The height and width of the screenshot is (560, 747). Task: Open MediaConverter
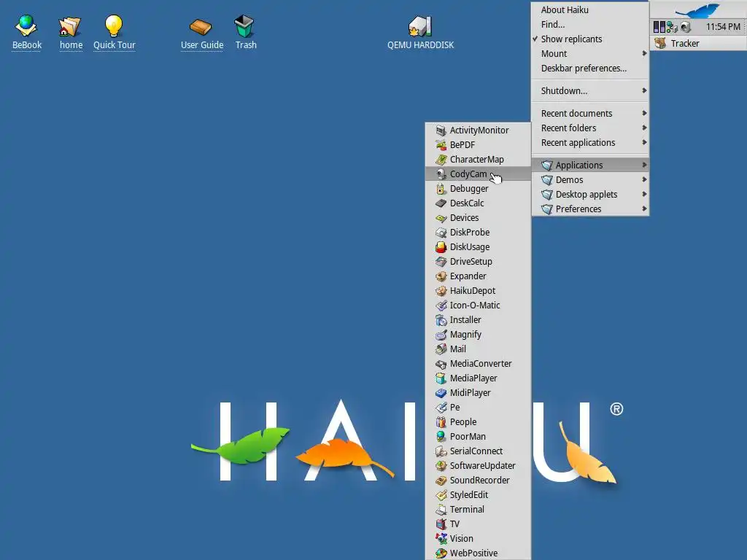click(x=478, y=363)
